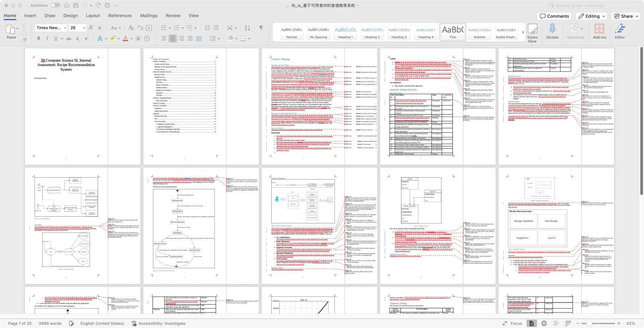The height and width of the screenshot is (328, 644).
Task: Open the Review tab
Action: click(173, 16)
